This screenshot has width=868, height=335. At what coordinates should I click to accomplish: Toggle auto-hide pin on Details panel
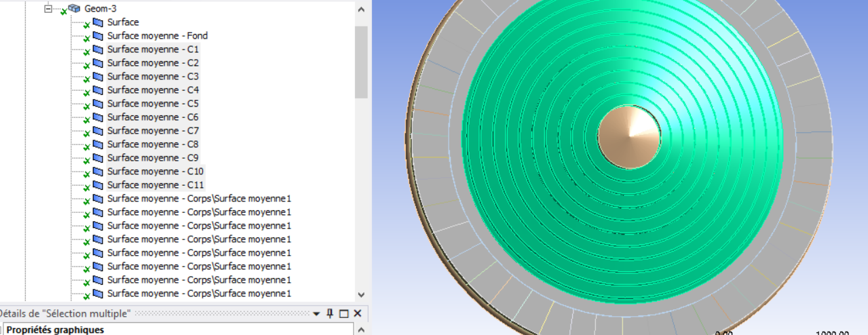(x=330, y=313)
